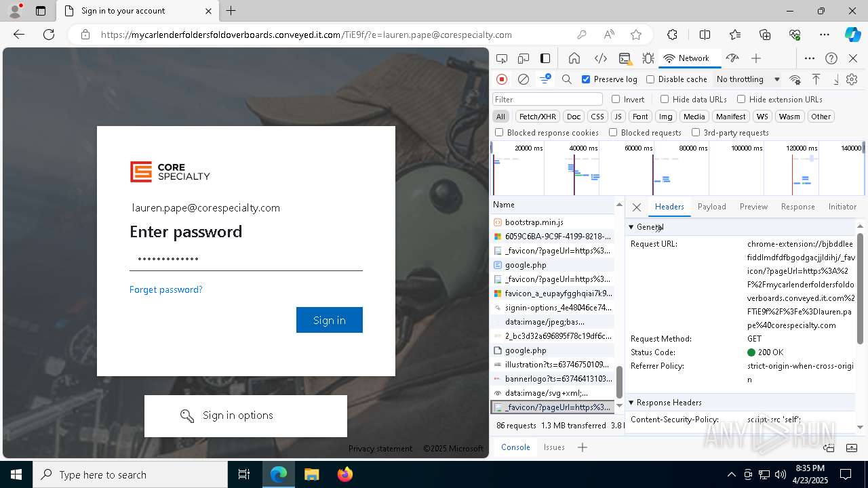Screen dimensions: 868x488
Task: Launch Firefox from the taskbar
Action: 344,474
